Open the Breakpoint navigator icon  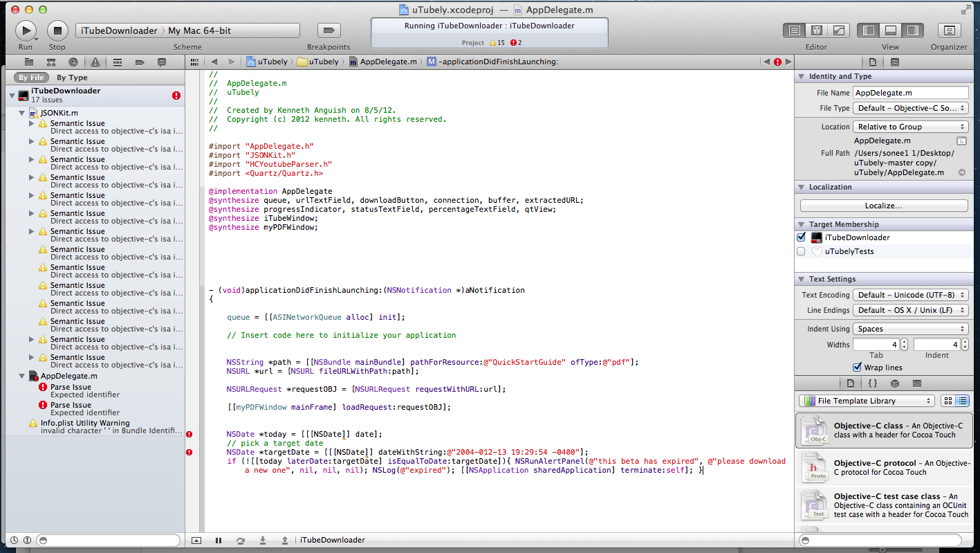tap(139, 62)
